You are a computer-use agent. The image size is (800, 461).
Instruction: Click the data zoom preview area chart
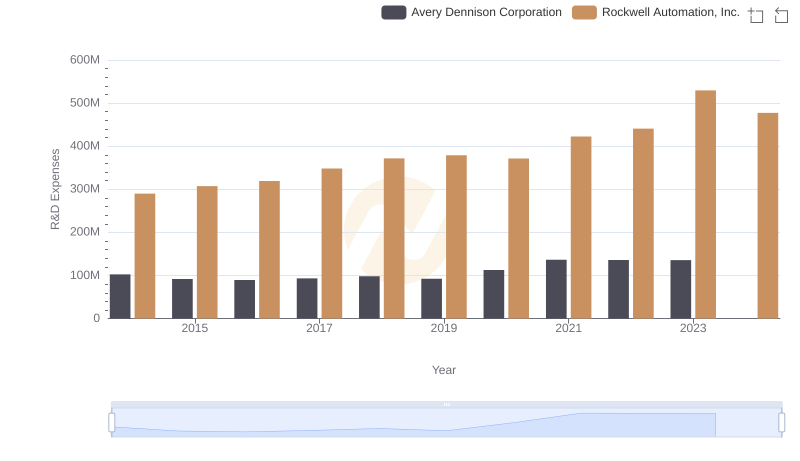click(x=446, y=423)
